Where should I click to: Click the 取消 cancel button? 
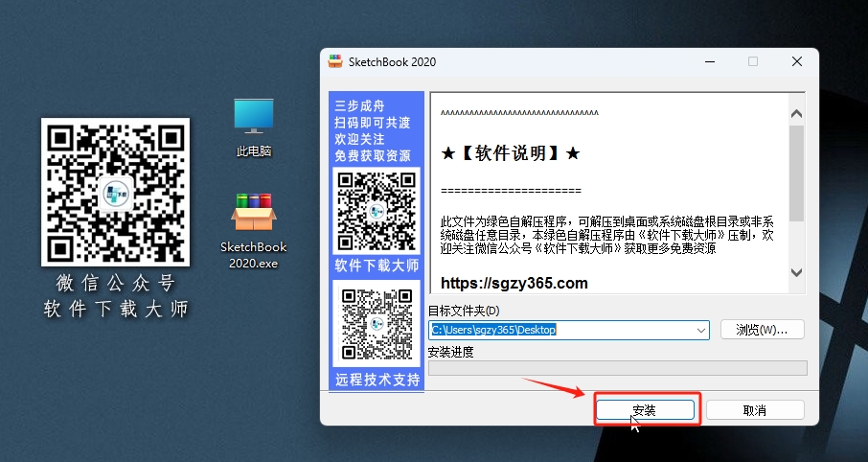click(755, 410)
